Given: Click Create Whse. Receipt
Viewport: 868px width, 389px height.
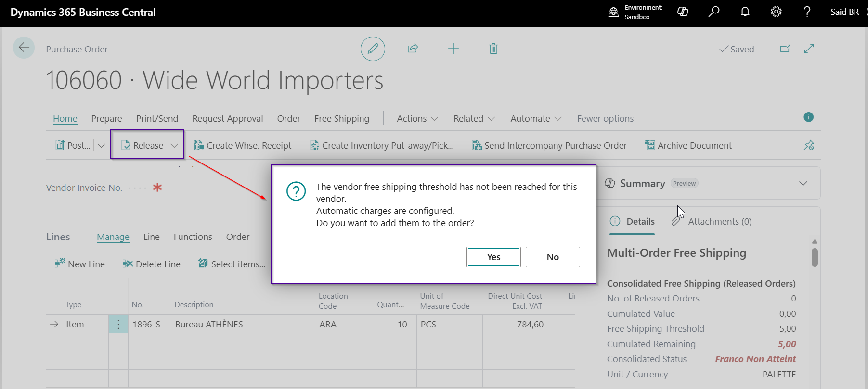Looking at the screenshot, I should (242, 145).
